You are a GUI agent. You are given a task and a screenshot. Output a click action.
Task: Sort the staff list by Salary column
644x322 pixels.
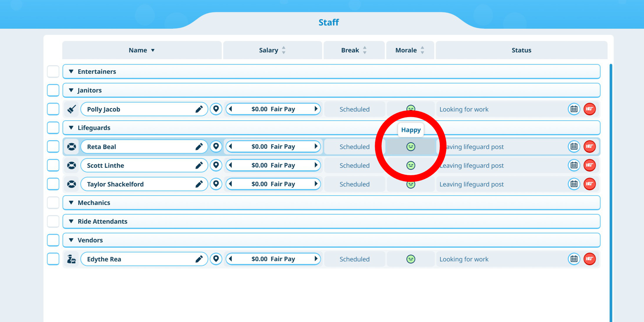(x=272, y=50)
